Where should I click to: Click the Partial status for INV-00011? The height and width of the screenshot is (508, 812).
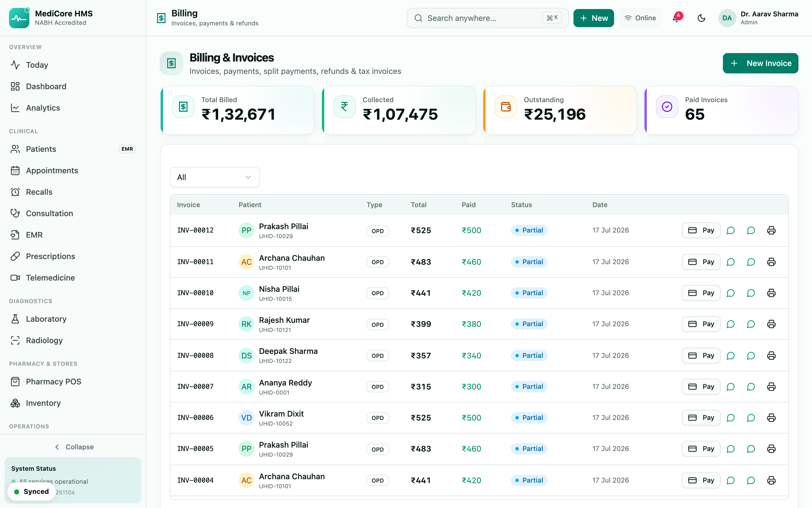[x=529, y=262]
